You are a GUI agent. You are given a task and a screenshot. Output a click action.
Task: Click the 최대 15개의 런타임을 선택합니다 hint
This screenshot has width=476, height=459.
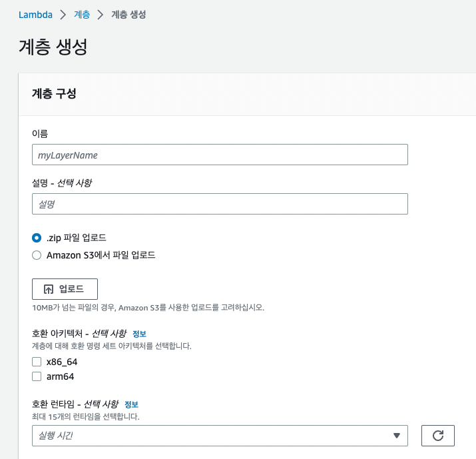pos(86,416)
